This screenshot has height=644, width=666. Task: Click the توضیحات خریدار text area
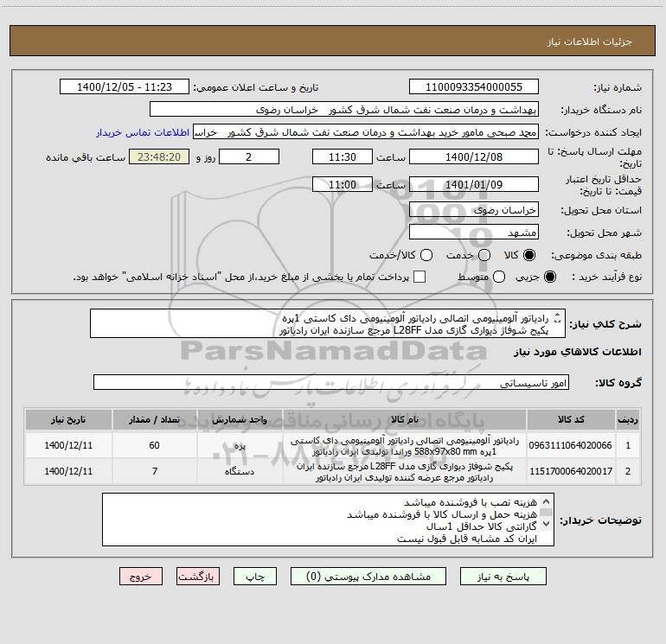pos(328,520)
